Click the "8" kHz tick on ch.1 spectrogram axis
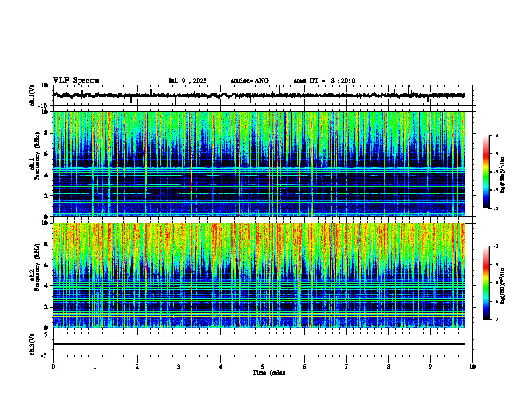This screenshot has width=532, height=411. click(46, 133)
